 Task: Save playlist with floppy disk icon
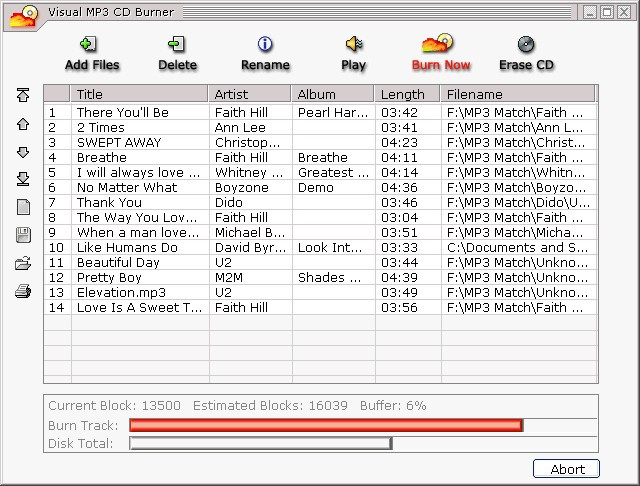point(23,235)
